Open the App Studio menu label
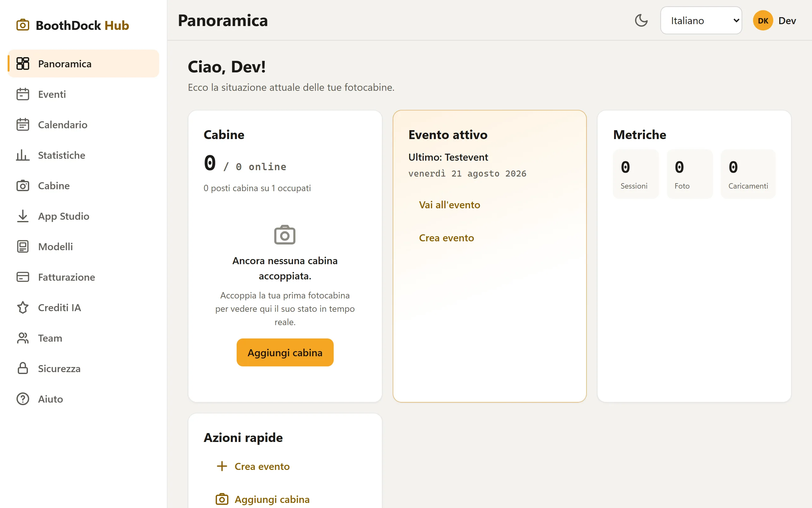812x508 pixels. pyautogui.click(x=64, y=216)
